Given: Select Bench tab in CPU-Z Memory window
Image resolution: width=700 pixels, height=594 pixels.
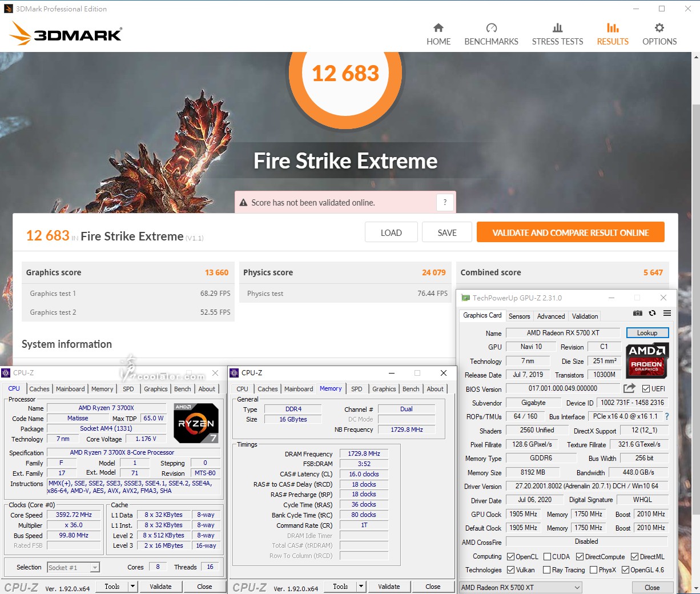Looking at the screenshot, I should [411, 389].
